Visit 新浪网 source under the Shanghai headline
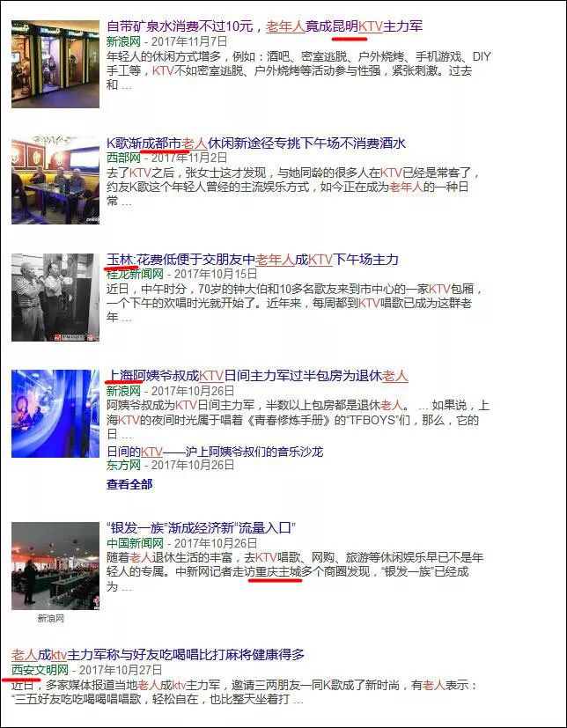The height and width of the screenshot is (728, 567). tap(123, 391)
